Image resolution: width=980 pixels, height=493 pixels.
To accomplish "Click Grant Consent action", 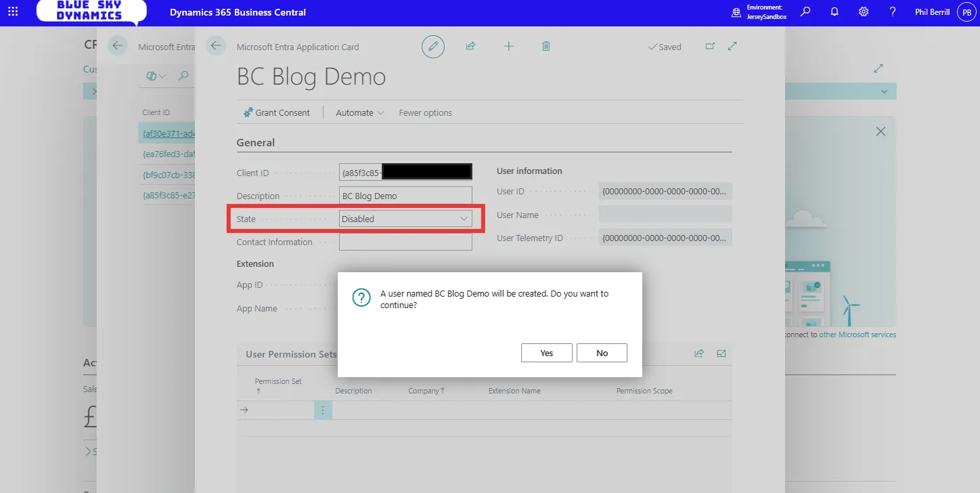I will tap(276, 112).
